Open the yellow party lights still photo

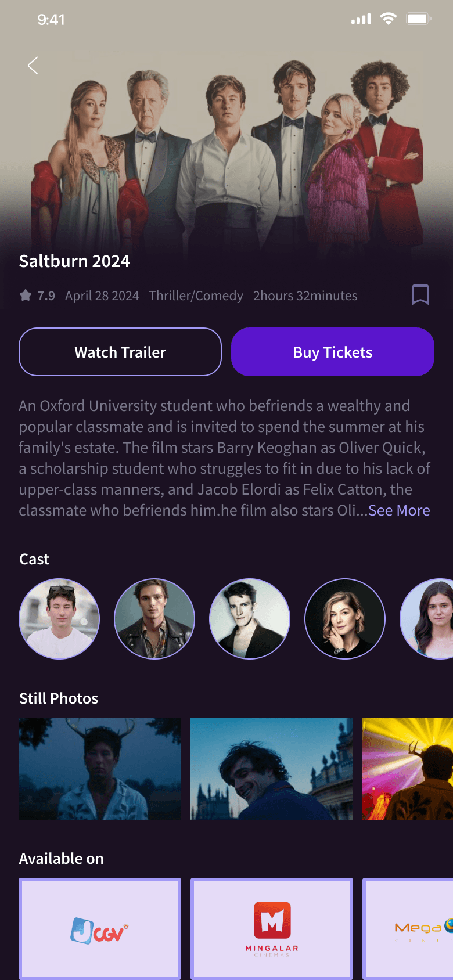click(x=408, y=769)
